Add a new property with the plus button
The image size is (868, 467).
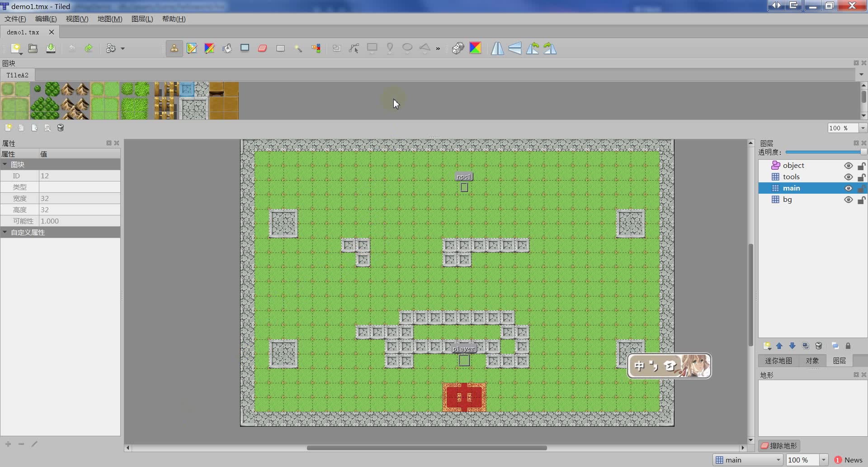(8, 444)
